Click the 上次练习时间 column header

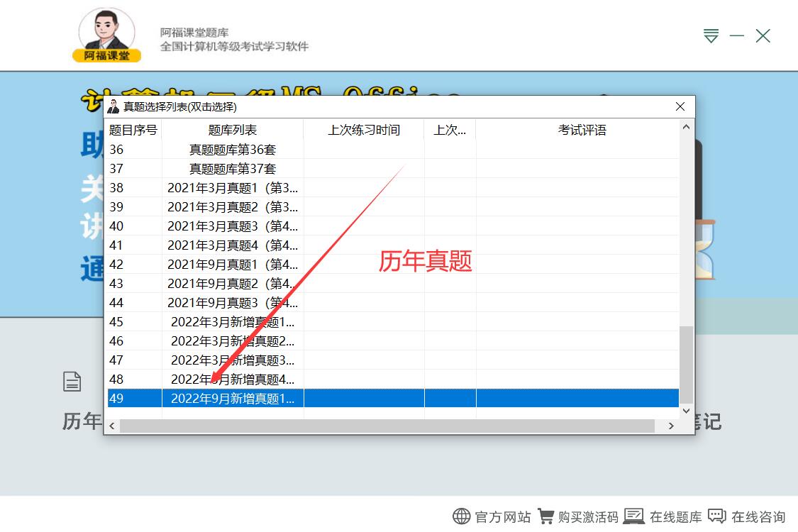point(363,130)
